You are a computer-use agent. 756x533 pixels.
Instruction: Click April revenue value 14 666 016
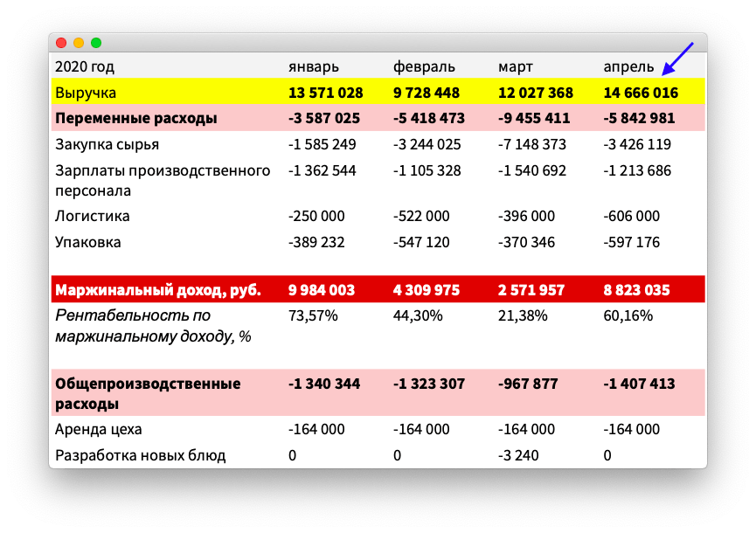[641, 93]
